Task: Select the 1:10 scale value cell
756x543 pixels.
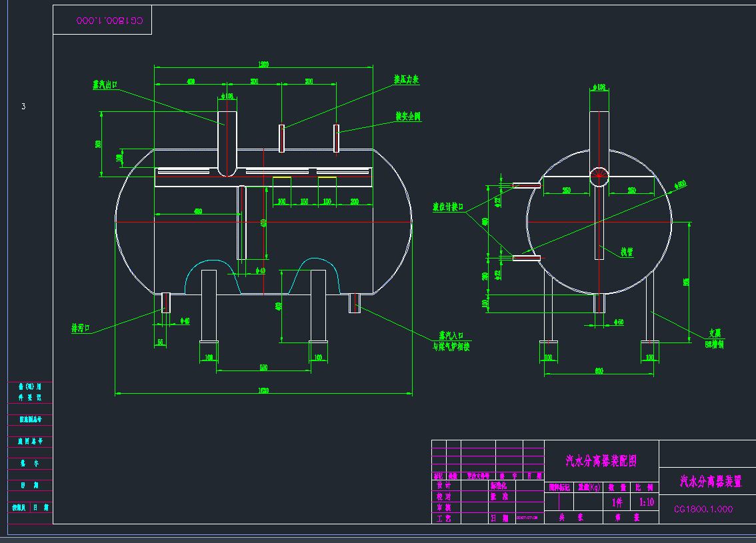Action: point(646,502)
